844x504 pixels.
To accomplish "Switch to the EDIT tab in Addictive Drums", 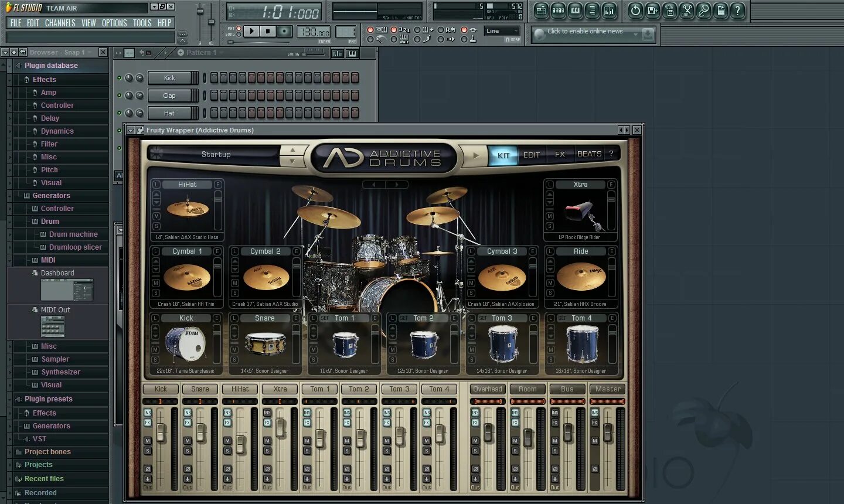I will tap(531, 154).
